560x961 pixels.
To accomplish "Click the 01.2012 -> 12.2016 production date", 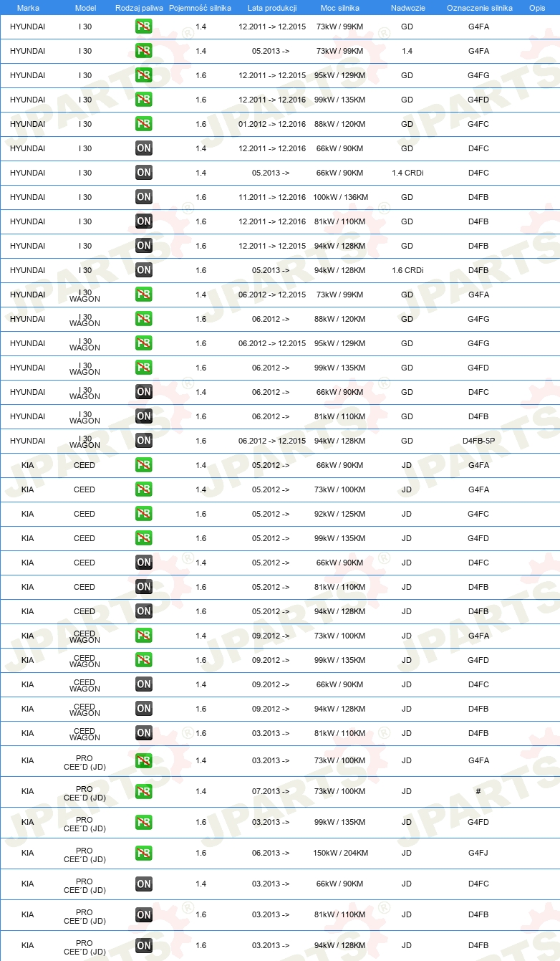I will pos(272,124).
